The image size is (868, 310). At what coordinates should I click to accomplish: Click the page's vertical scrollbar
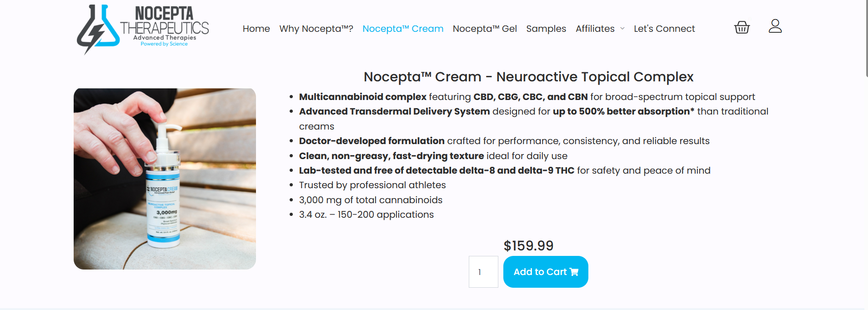pyautogui.click(x=867, y=39)
